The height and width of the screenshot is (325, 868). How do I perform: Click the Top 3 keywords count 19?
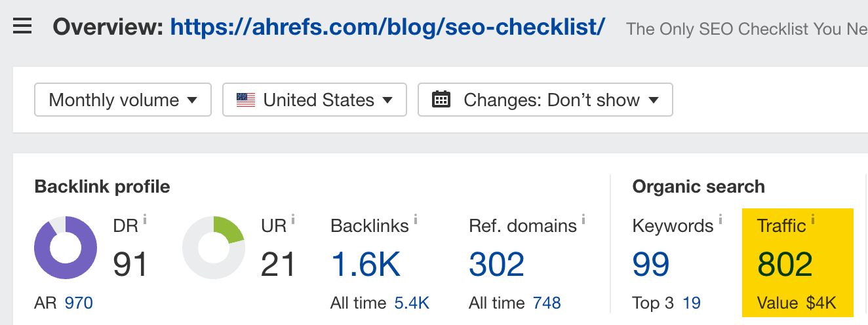coord(691,303)
